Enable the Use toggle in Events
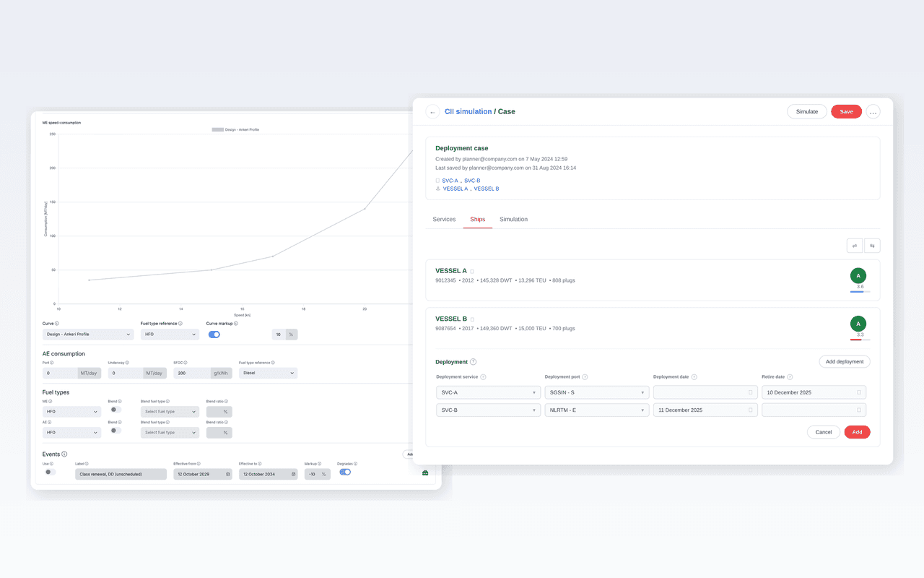The width and height of the screenshot is (924, 578). [x=50, y=472]
